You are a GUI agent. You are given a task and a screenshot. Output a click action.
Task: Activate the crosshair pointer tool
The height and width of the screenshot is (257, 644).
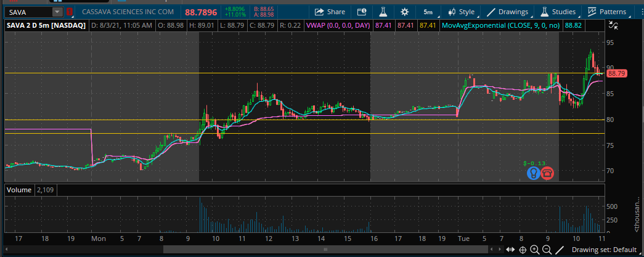point(523,249)
